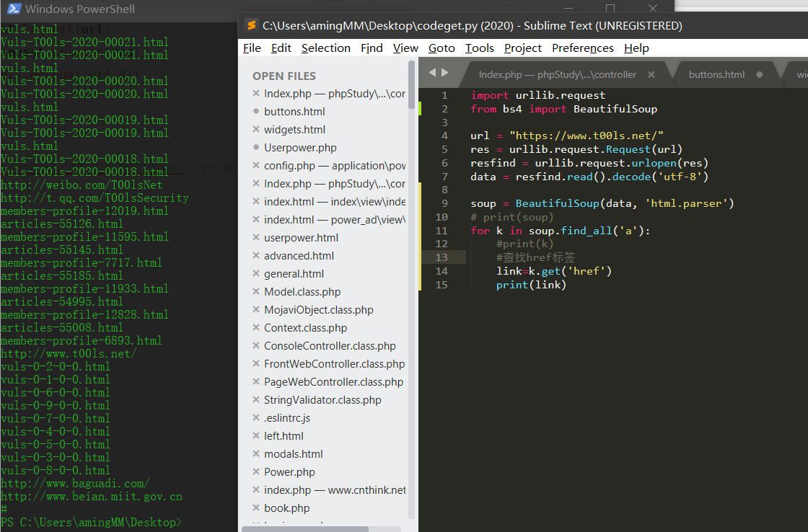Open the Edit menu
This screenshot has width=808, height=532.
click(281, 48)
